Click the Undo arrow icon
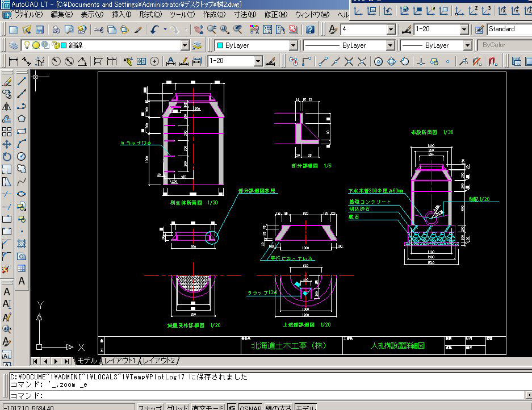 tap(154, 30)
